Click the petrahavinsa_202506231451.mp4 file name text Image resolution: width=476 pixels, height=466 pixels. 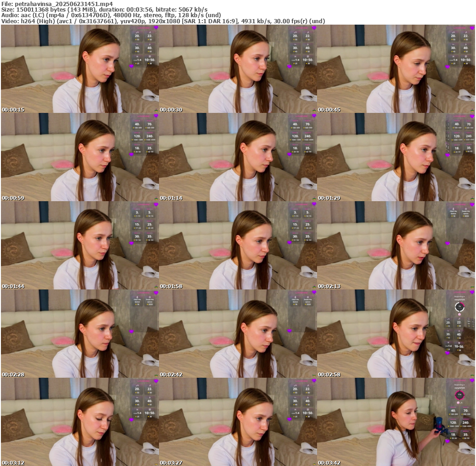(x=64, y=4)
